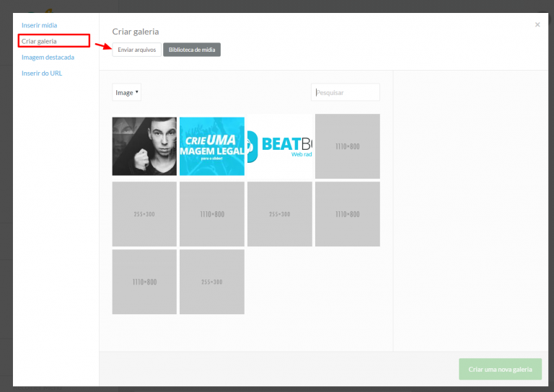Switch to the Enviar arquivos tab

pyautogui.click(x=137, y=50)
